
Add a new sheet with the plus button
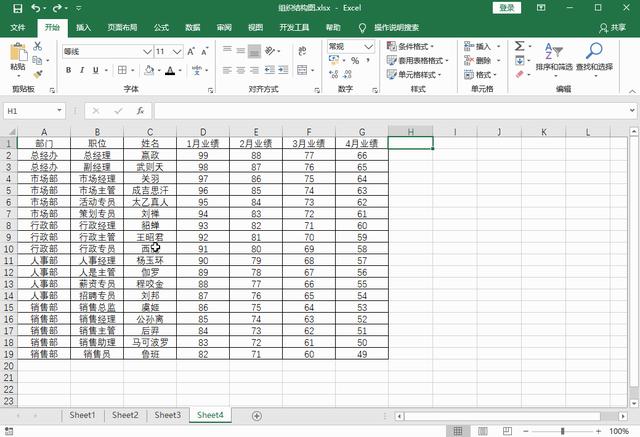click(257, 416)
